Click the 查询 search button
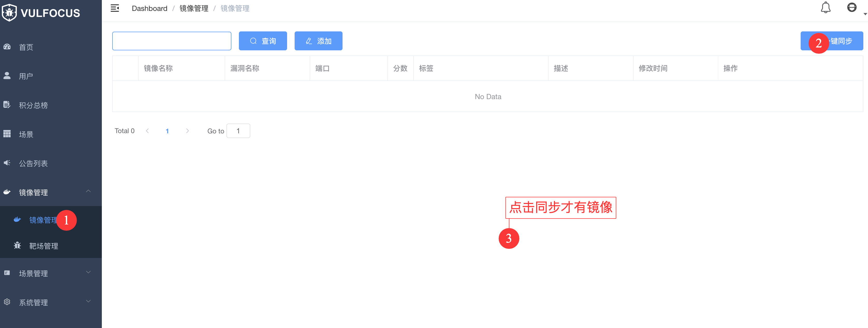868x328 pixels. [x=262, y=41]
